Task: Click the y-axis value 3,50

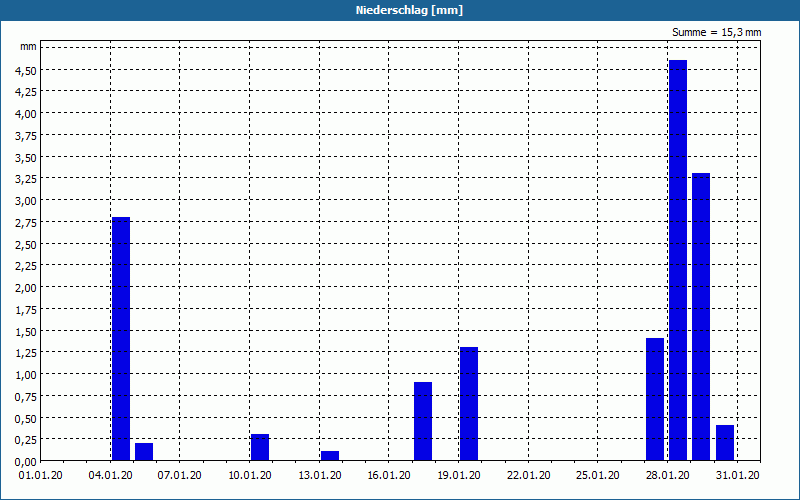Action: coord(26,158)
